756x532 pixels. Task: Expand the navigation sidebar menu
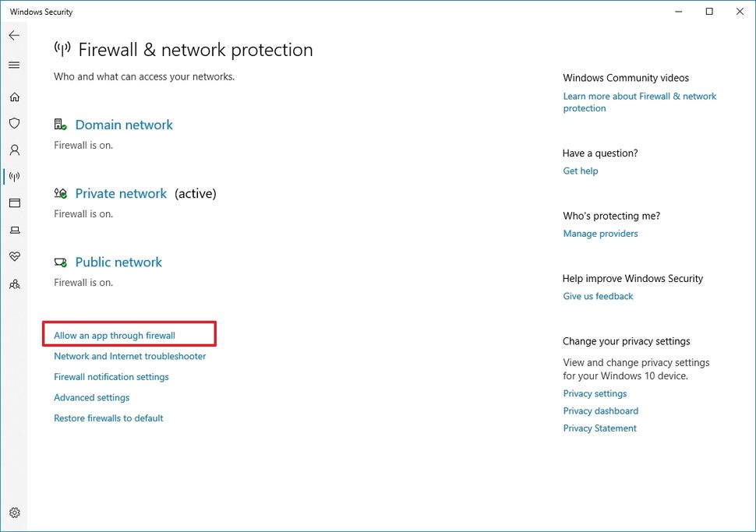point(14,65)
